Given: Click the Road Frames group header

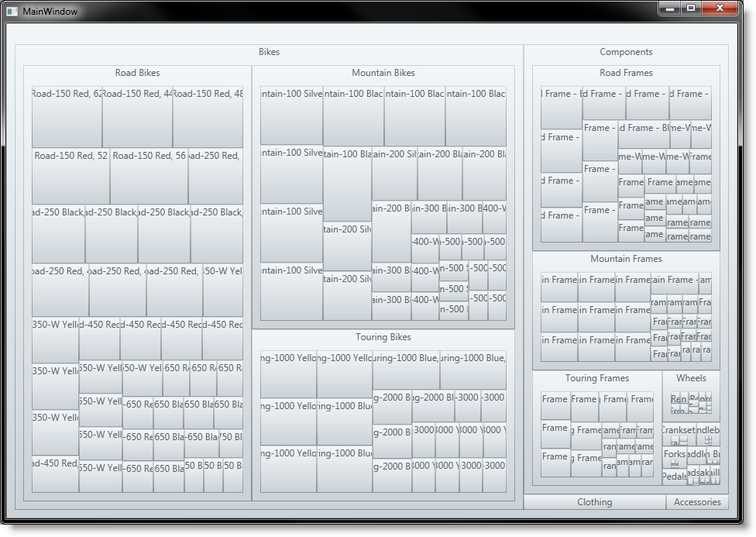Looking at the screenshot, I should click(626, 73).
